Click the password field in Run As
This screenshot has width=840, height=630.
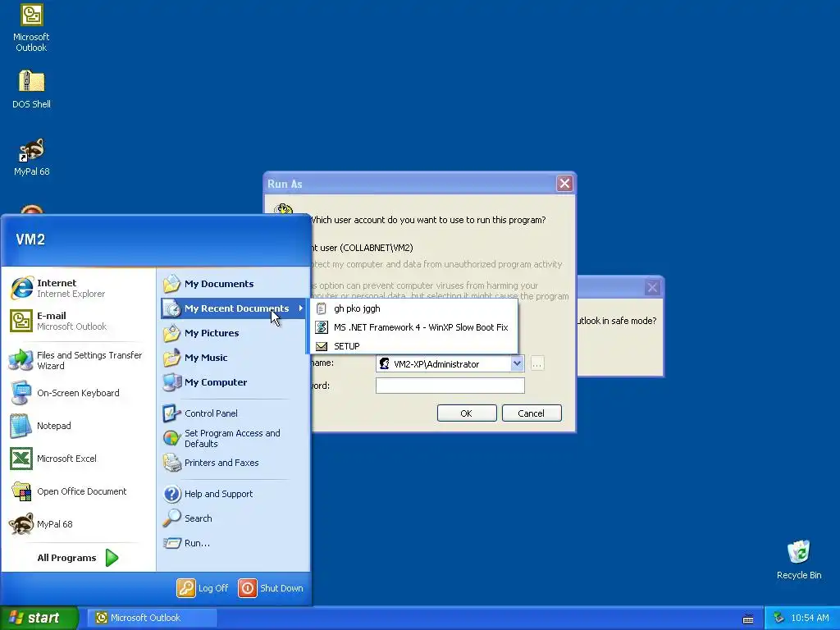coord(450,386)
